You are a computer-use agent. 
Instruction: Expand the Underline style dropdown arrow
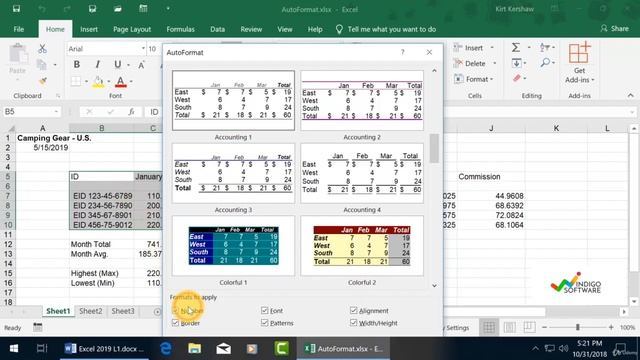click(128, 65)
